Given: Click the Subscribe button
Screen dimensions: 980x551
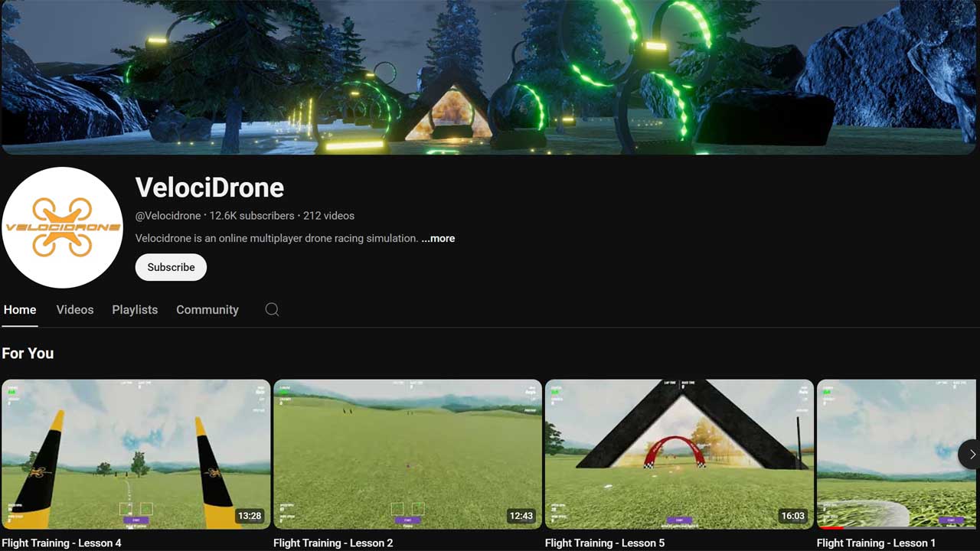Looking at the screenshot, I should coord(171,267).
